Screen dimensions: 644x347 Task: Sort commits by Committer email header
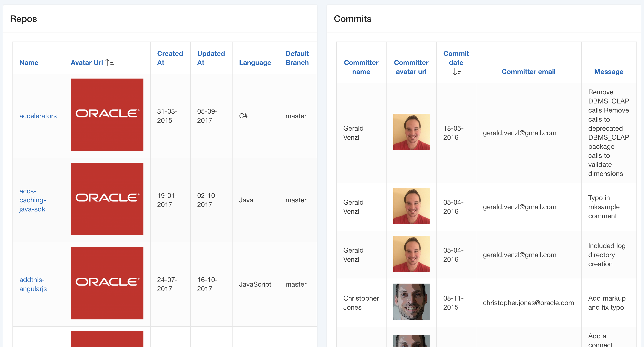[528, 72]
